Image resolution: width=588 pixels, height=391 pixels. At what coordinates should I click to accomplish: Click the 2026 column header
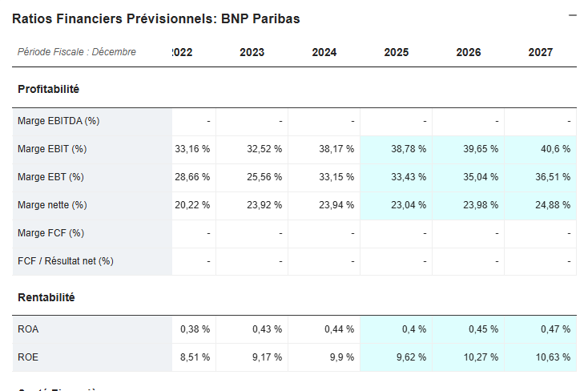click(468, 53)
